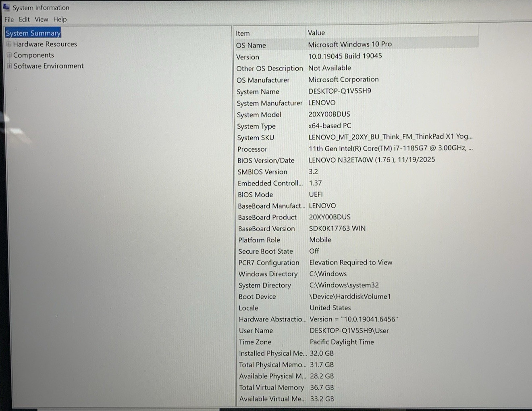Viewport: 532px width, 411px height.
Task: Click the C:\Windows\system32 value
Action: pyautogui.click(x=344, y=285)
